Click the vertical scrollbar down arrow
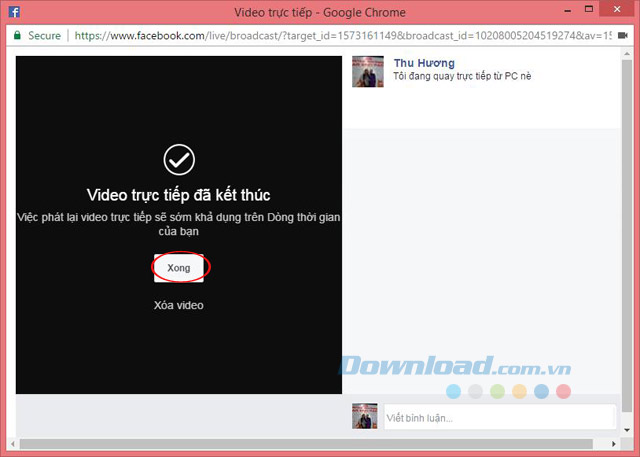640x457 pixels. point(627,430)
